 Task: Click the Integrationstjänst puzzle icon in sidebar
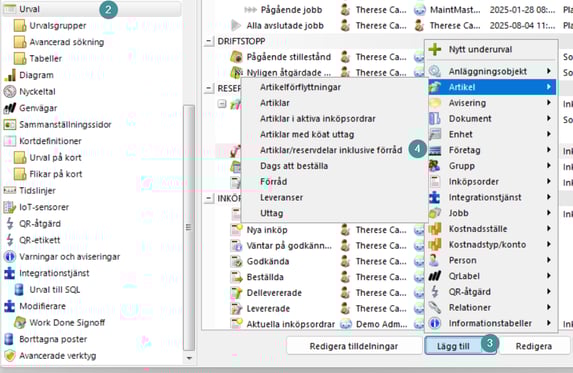coord(10,273)
